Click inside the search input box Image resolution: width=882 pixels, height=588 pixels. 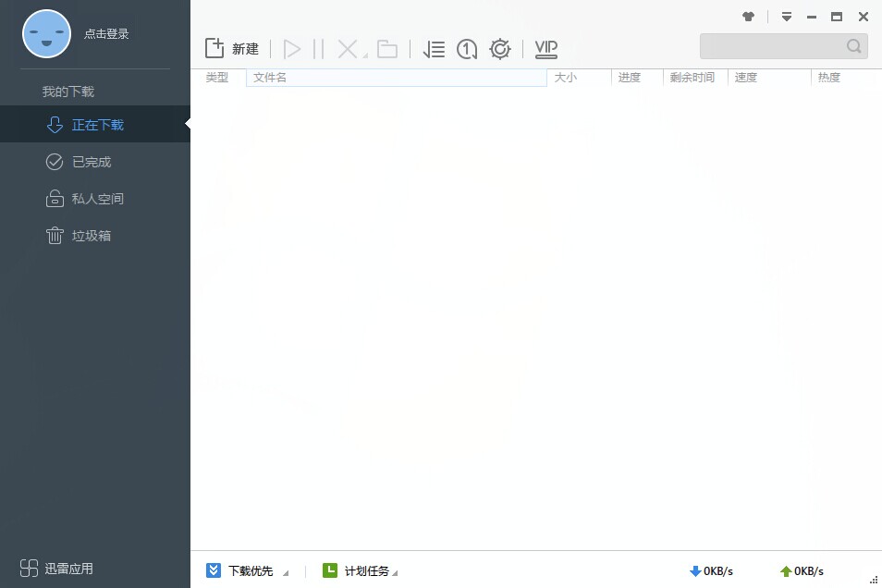[777, 45]
